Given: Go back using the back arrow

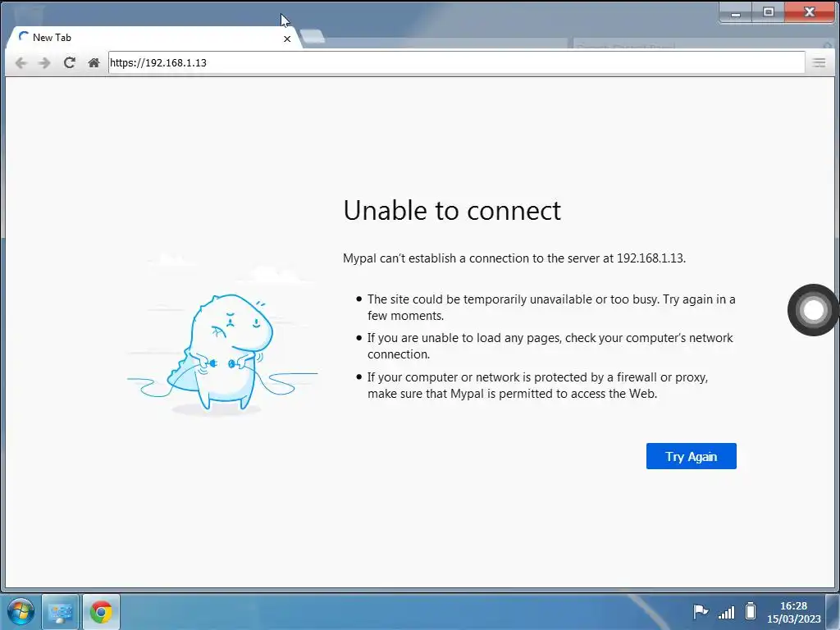Looking at the screenshot, I should click(21, 62).
